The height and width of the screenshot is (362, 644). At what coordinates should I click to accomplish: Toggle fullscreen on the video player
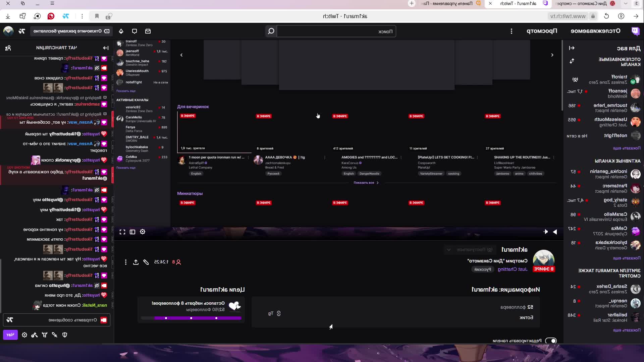tap(122, 232)
